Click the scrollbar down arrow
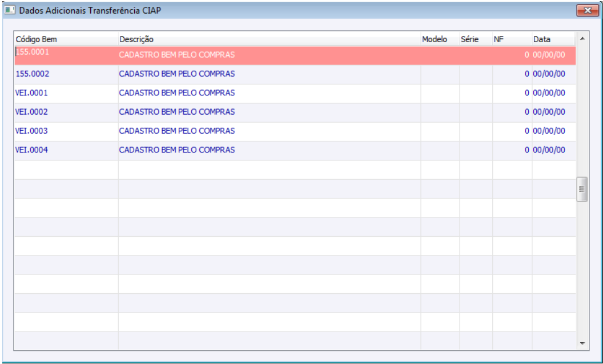Viewport: 603px width, 364px height. pos(582,343)
